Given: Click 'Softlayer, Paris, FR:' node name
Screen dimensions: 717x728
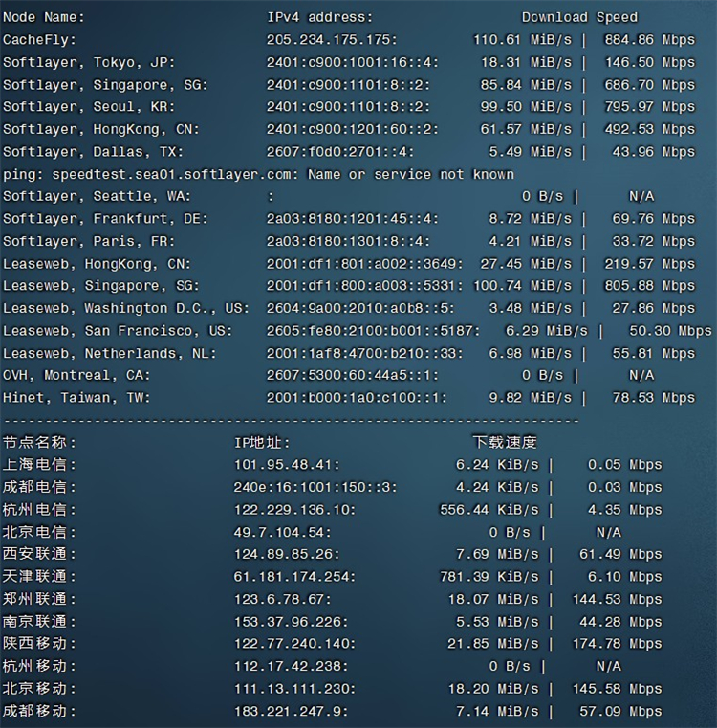Looking at the screenshot, I should click(x=89, y=242).
